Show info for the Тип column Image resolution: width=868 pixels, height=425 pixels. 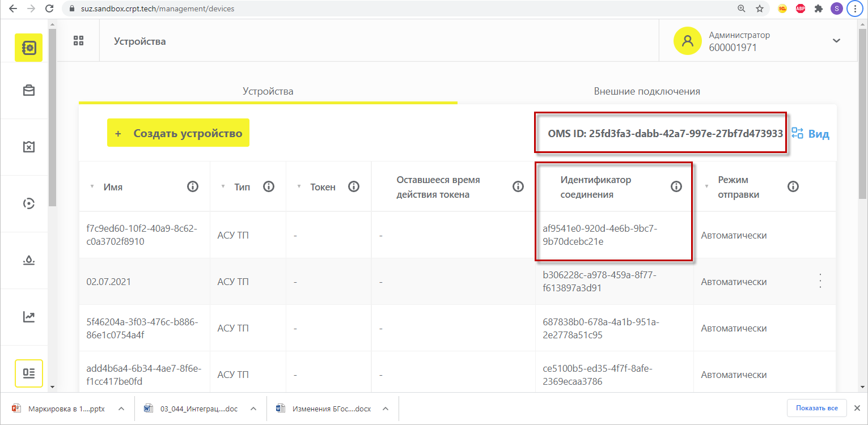[x=269, y=186]
